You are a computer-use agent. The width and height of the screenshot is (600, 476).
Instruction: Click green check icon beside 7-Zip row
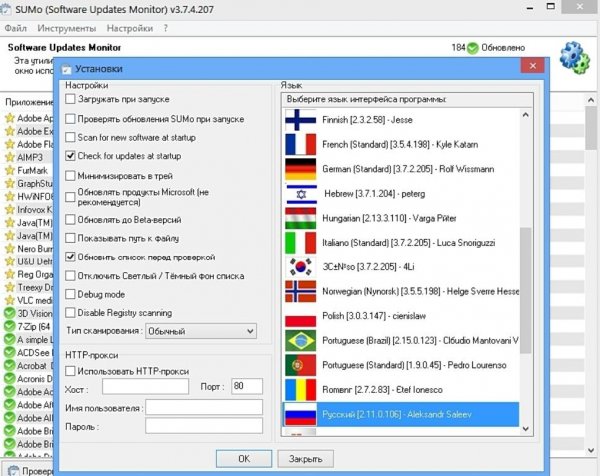9,326
